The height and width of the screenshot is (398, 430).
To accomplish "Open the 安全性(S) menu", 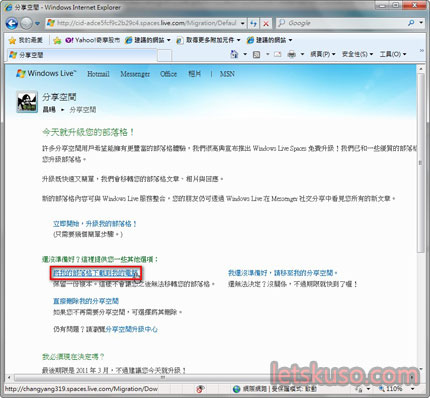I will [357, 54].
